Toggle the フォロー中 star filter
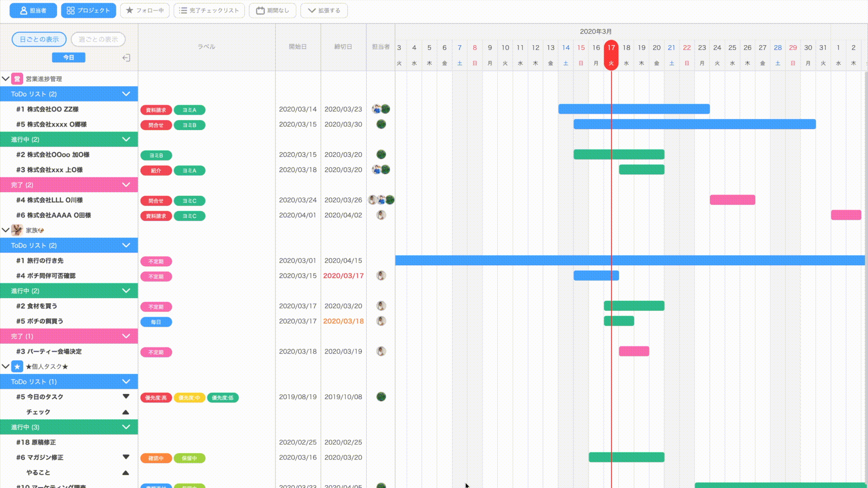Viewport: 868px width, 488px height. [145, 10]
